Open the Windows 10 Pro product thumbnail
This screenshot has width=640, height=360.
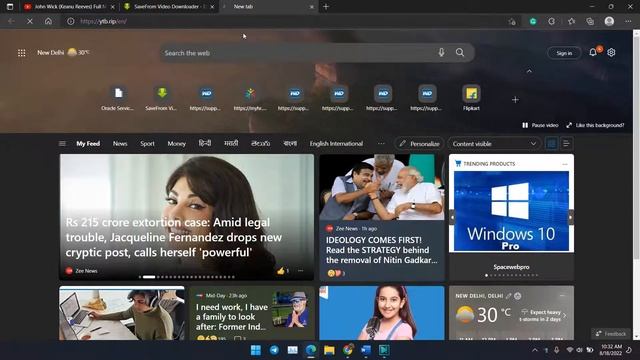pyautogui.click(x=511, y=211)
